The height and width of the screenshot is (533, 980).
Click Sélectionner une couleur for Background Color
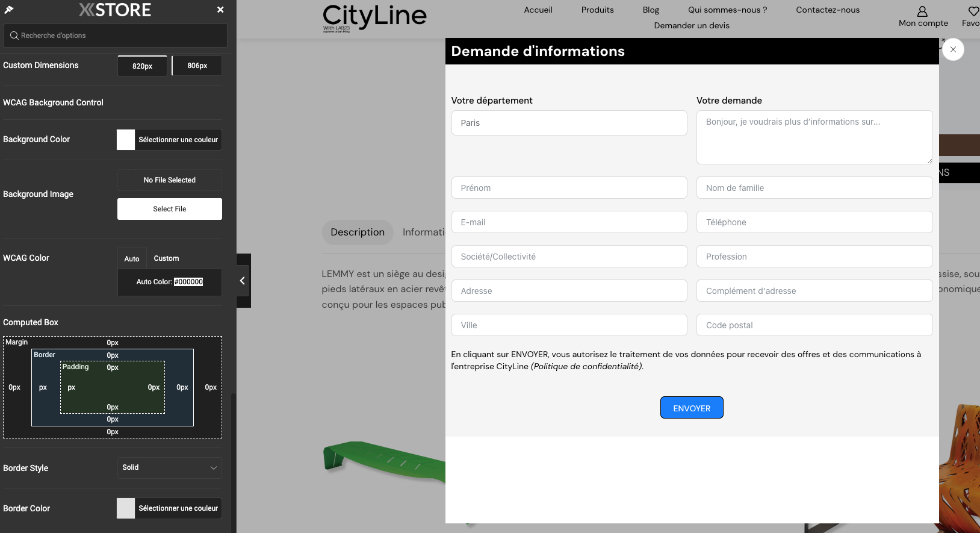[178, 140]
